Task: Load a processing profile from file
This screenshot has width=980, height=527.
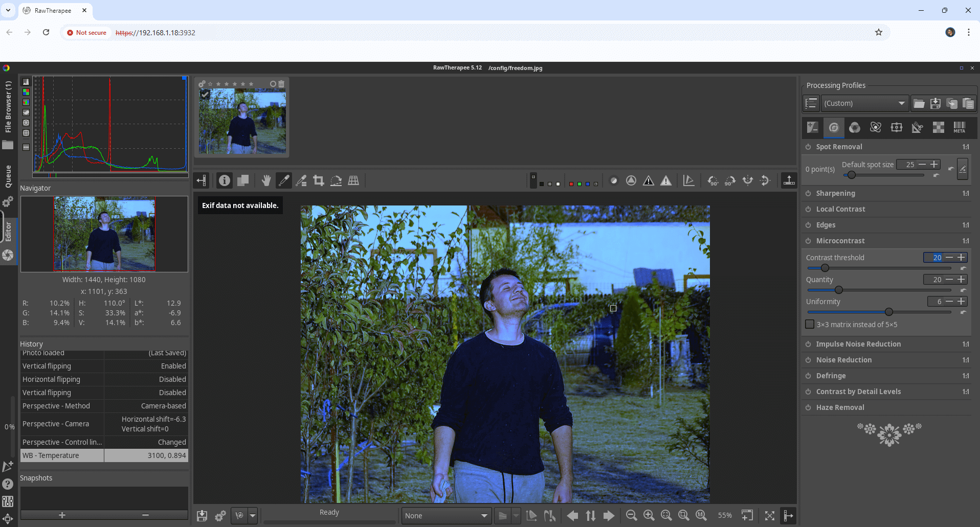Action: coord(919,103)
